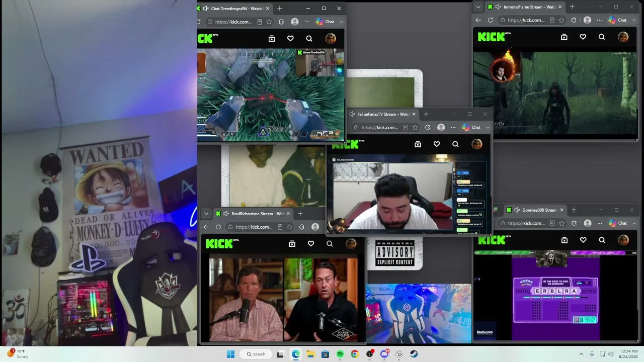
Task: Open followed heart icon in ImmoralFlame Kick window
Action: pyautogui.click(x=583, y=37)
